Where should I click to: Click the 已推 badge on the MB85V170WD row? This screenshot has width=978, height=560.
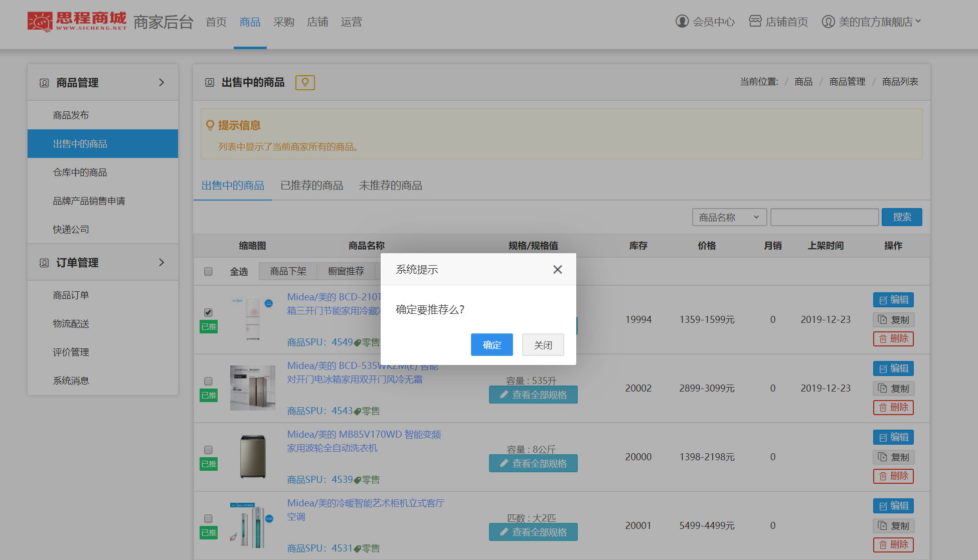[209, 464]
